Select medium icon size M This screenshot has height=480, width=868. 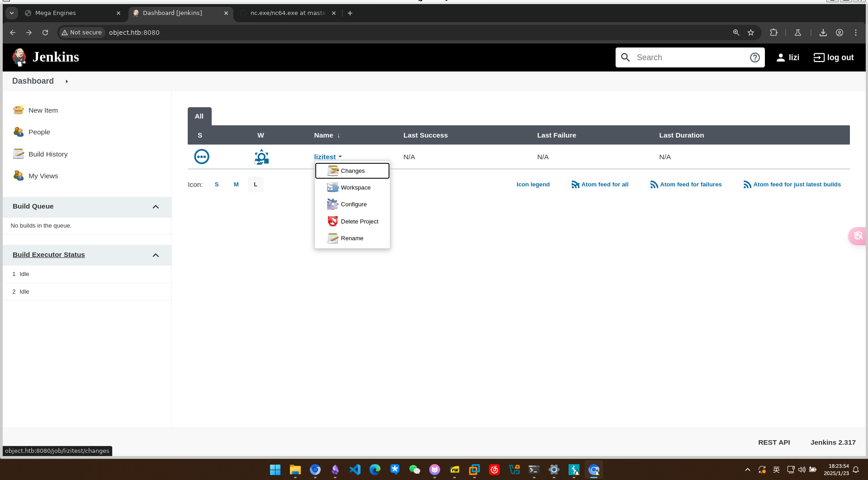(x=236, y=185)
